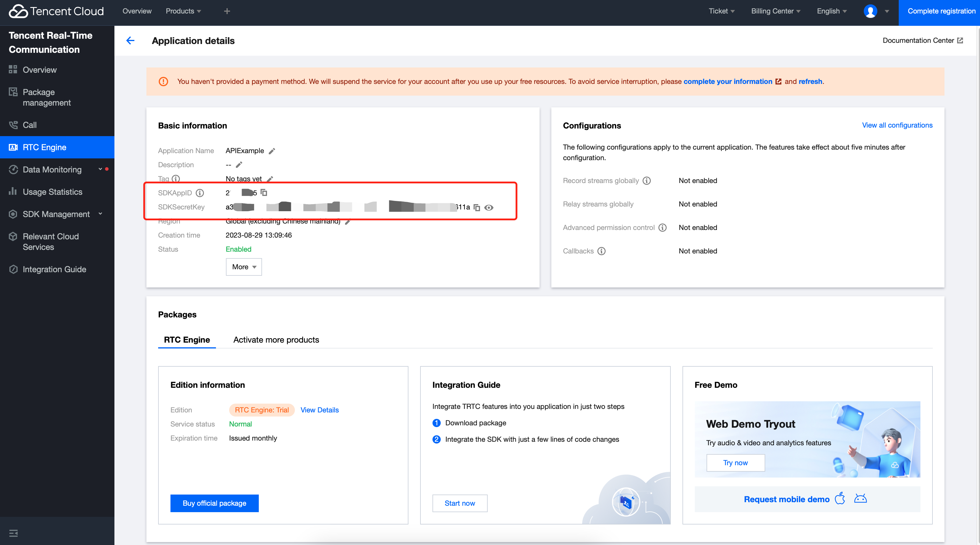Click View Details for edition

[x=320, y=410]
